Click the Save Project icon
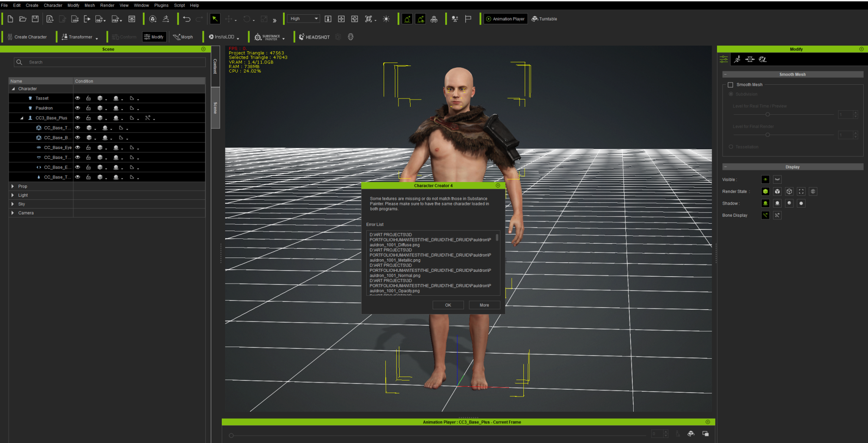 point(36,19)
